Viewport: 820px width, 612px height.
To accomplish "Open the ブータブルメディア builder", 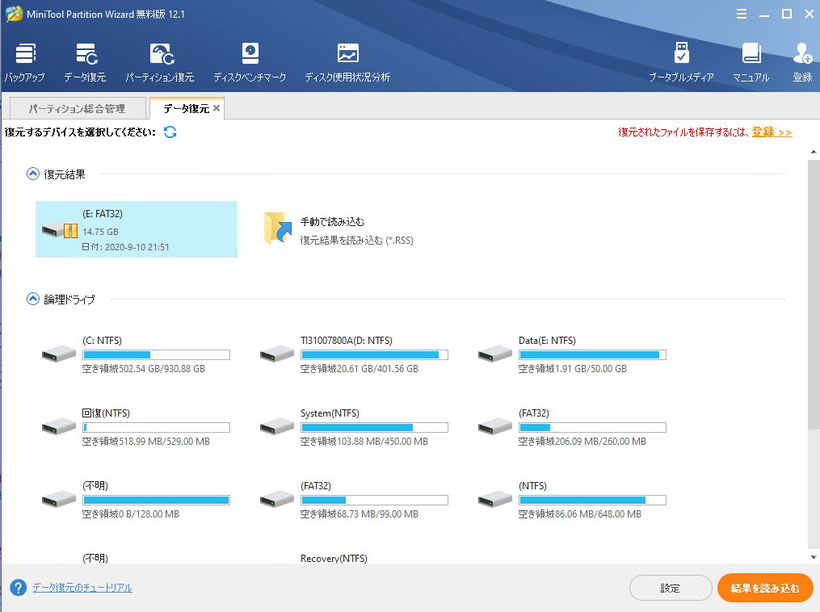I will 681,53.
